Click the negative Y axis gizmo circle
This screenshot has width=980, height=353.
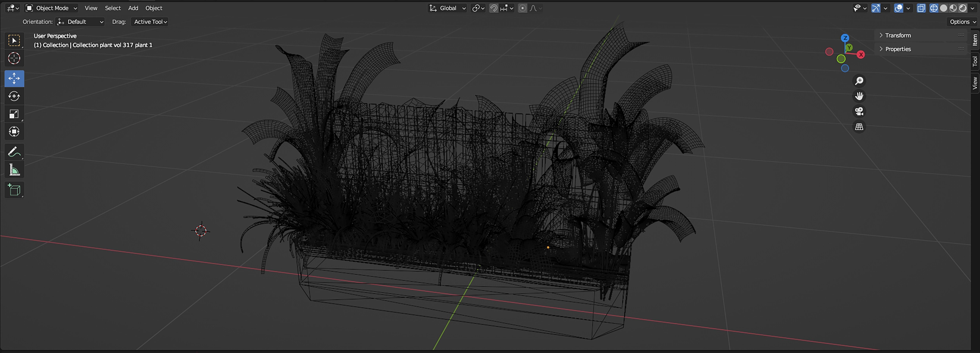click(841, 59)
